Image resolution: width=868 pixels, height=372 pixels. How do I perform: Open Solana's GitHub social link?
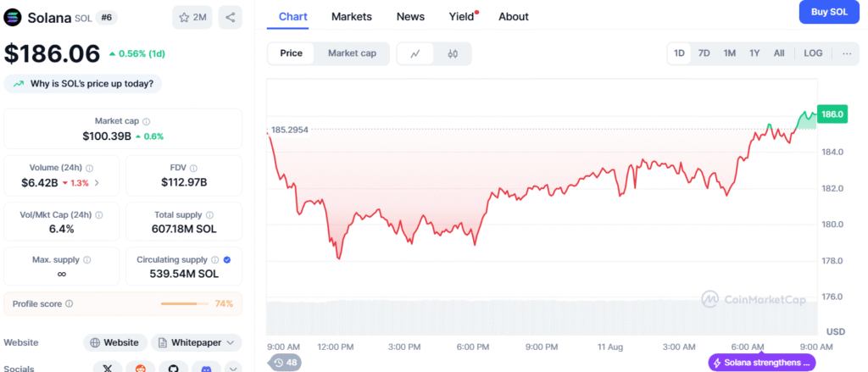(173, 368)
